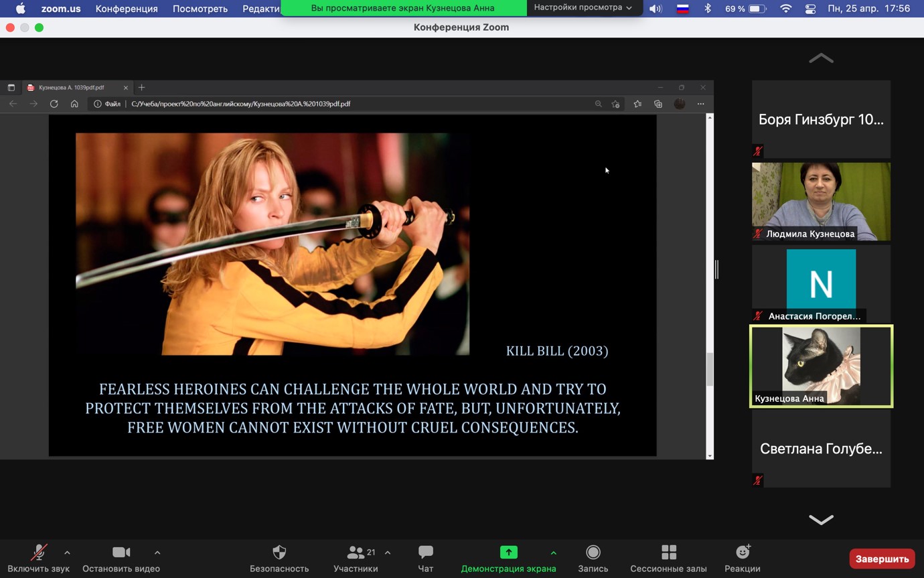Open the volume control in menu bar

(x=656, y=8)
